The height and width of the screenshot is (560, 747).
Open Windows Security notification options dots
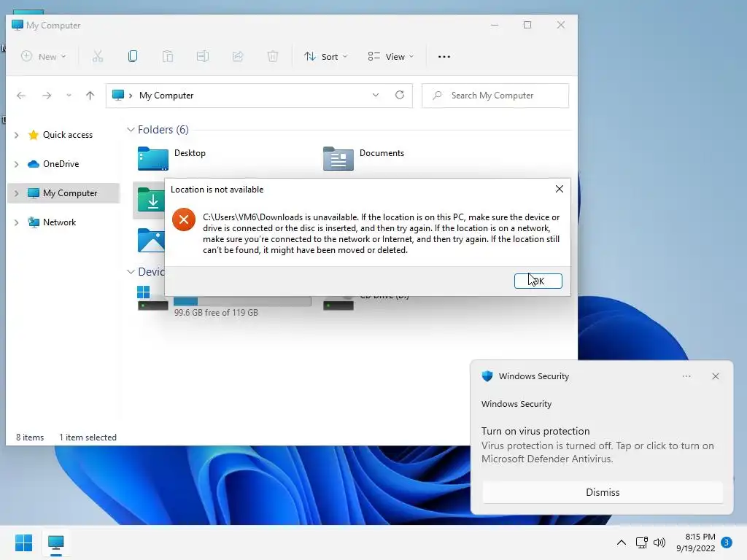[x=686, y=376]
